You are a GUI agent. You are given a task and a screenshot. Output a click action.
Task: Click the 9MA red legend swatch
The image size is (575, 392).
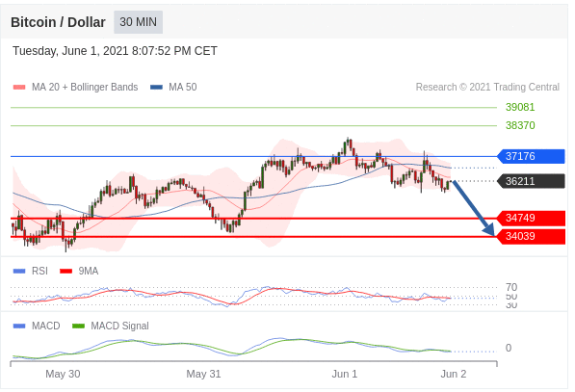click(x=66, y=272)
